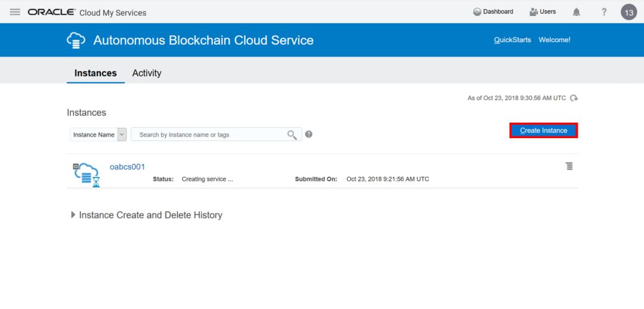Viewport: 644px width, 309px height.
Task: Go to the Dashboard
Action: click(x=493, y=12)
